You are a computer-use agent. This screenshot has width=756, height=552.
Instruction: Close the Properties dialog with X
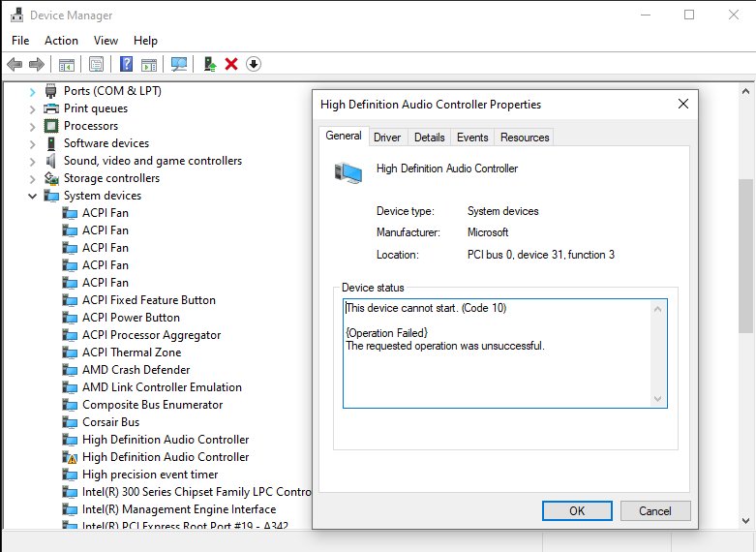(x=683, y=104)
